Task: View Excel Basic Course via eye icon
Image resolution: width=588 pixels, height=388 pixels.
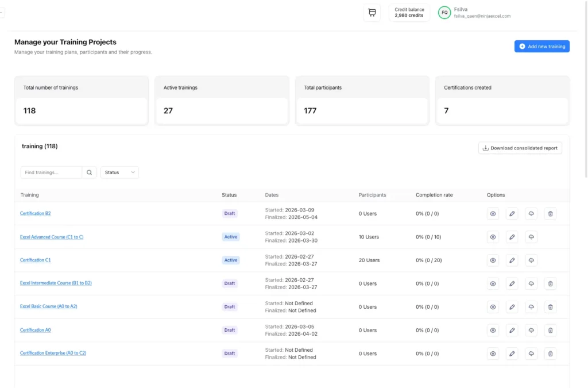Action: pyautogui.click(x=493, y=307)
